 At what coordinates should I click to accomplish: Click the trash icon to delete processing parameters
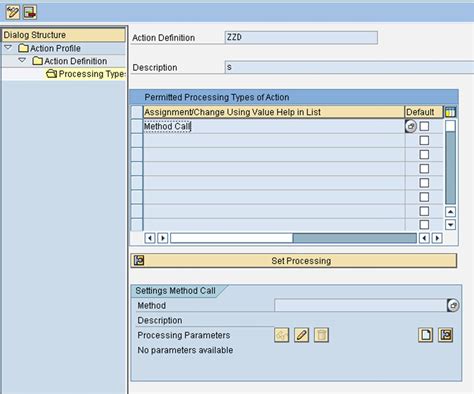coord(321,335)
